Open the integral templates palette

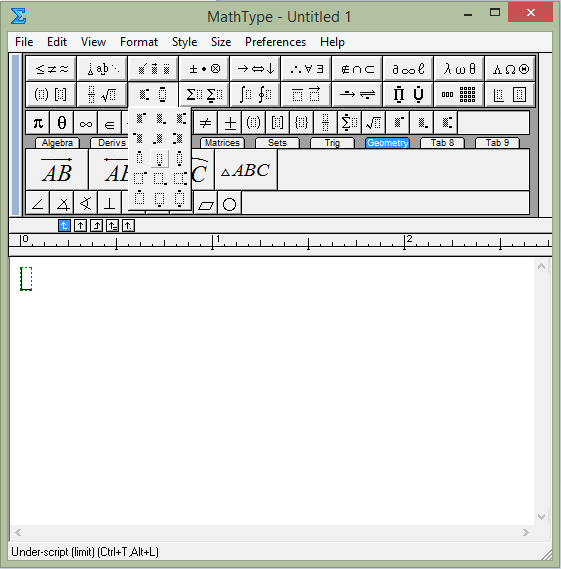click(255, 94)
